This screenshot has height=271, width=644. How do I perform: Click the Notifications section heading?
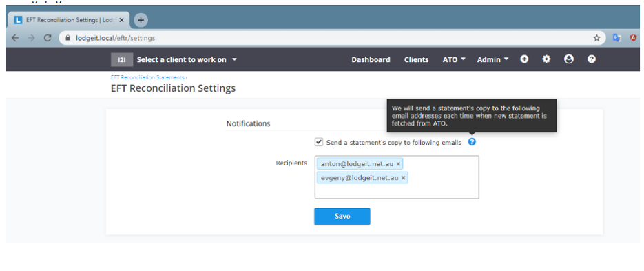pos(249,123)
